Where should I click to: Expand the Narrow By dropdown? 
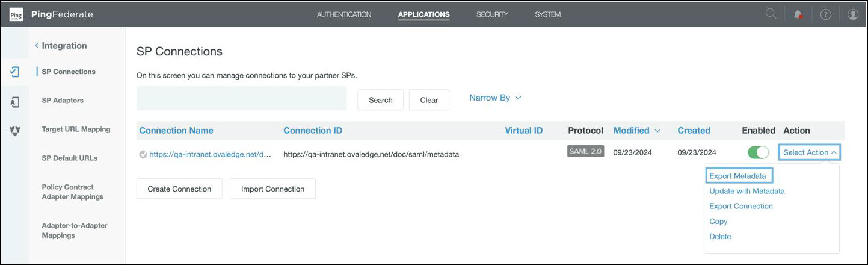[x=494, y=98]
